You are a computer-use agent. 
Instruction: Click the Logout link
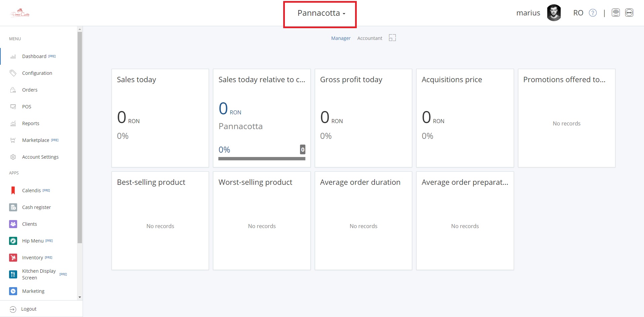coord(29,309)
